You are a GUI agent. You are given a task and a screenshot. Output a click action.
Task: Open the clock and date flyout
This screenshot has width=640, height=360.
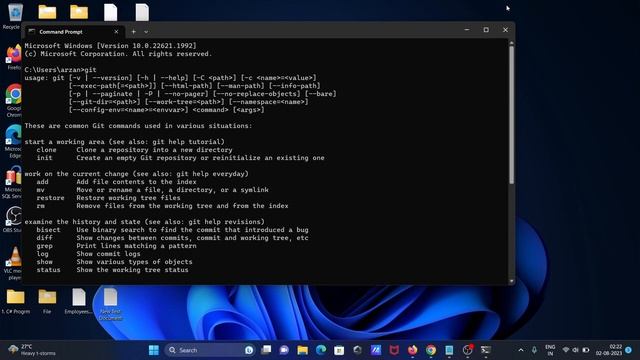click(609, 350)
